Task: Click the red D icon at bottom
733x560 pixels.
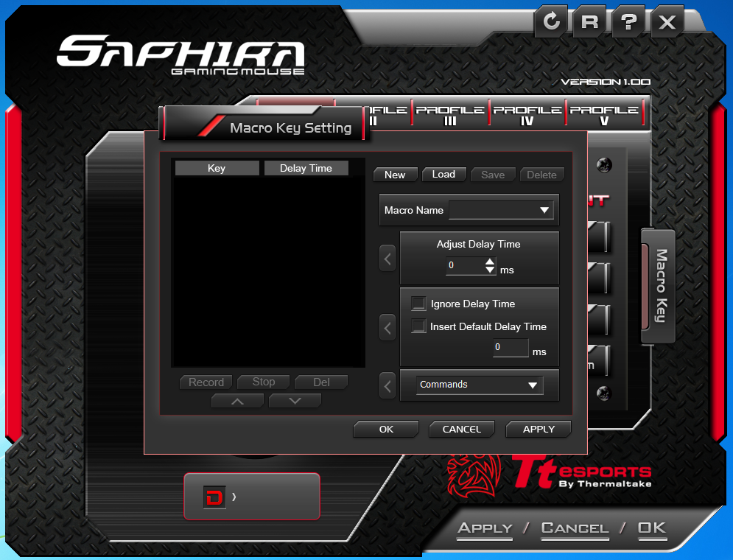Action: pos(214,497)
